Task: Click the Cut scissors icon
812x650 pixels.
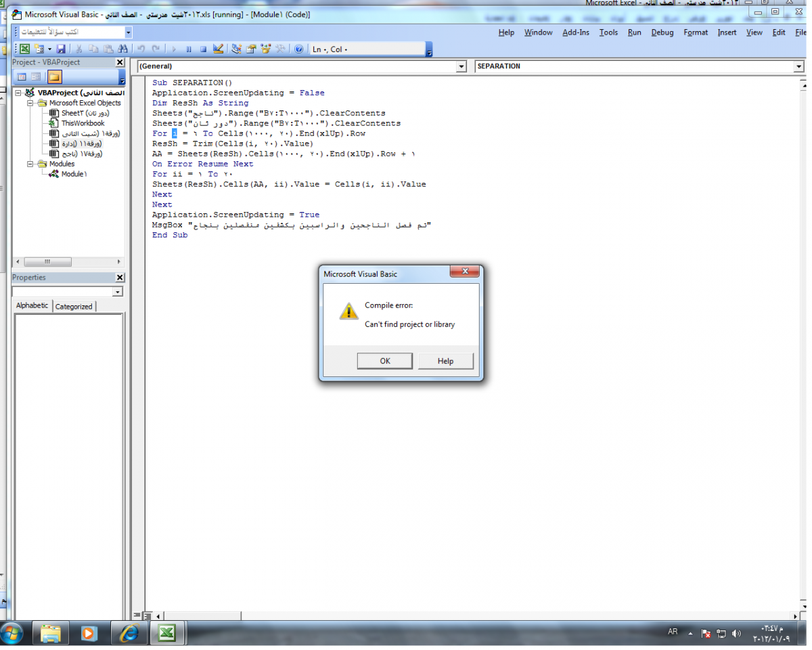Action: 79,49
